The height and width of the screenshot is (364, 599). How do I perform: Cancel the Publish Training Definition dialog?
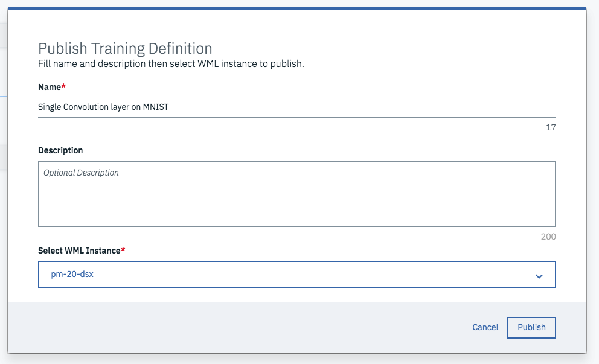pos(485,327)
